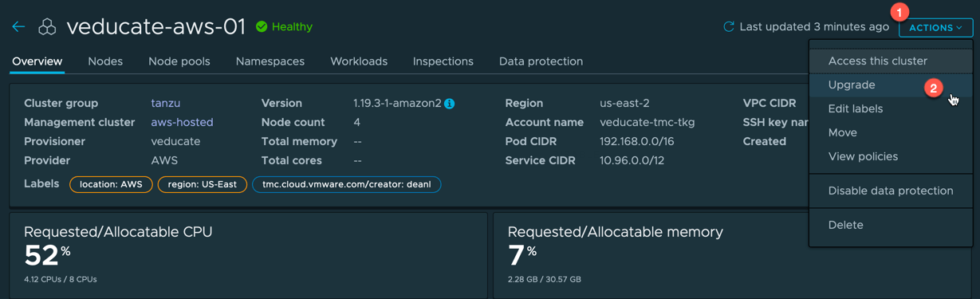
Task: Click the location: AWS label tag
Action: (111, 184)
